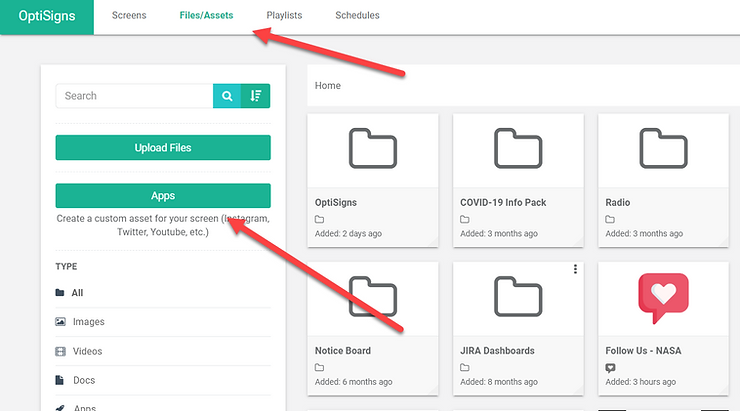Switch to the Playlists tab

[x=284, y=16]
